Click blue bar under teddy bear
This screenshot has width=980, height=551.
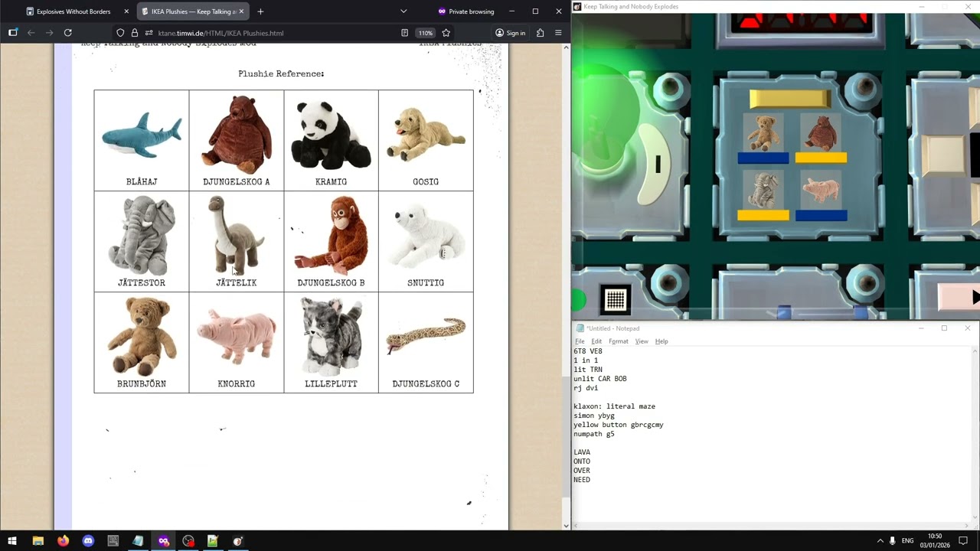pyautogui.click(x=763, y=158)
